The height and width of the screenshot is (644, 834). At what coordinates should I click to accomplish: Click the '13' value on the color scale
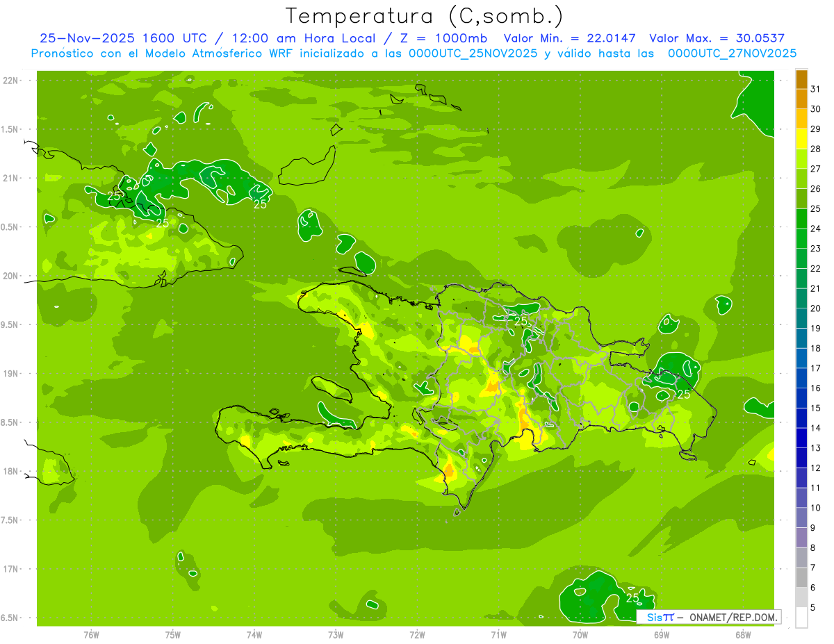click(x=816, y=448)
